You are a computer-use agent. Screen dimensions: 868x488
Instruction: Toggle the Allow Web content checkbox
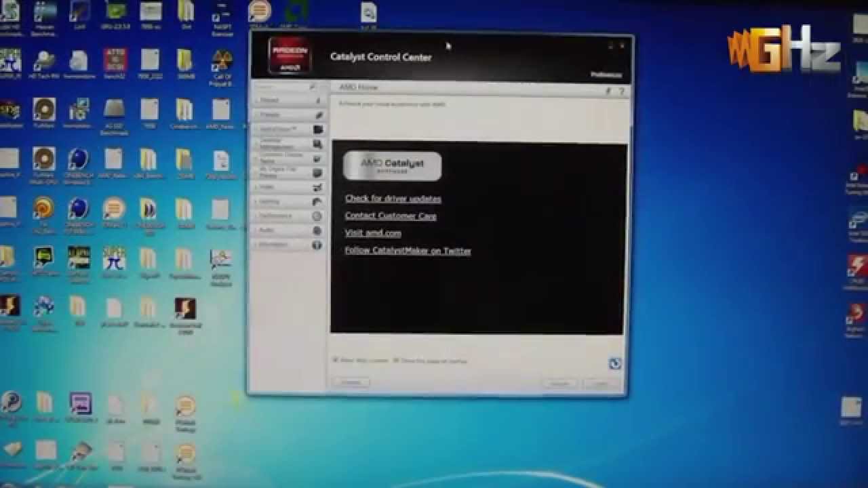[x=336, y=361]
